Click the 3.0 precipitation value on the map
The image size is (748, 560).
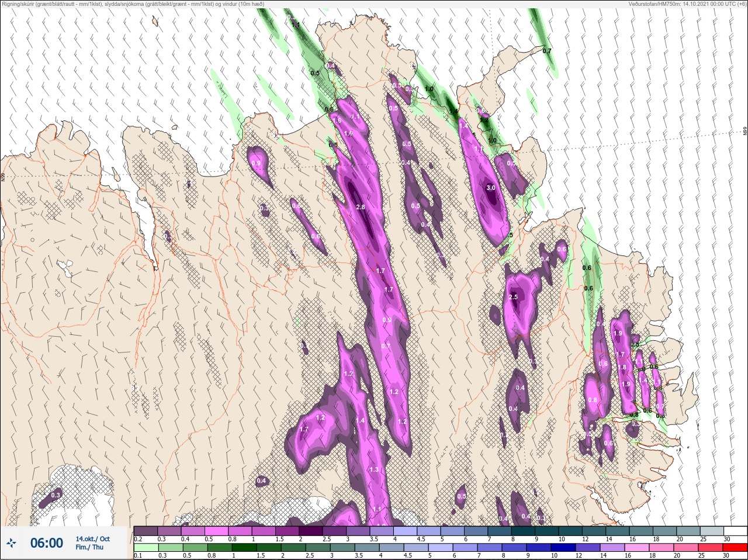491,188
